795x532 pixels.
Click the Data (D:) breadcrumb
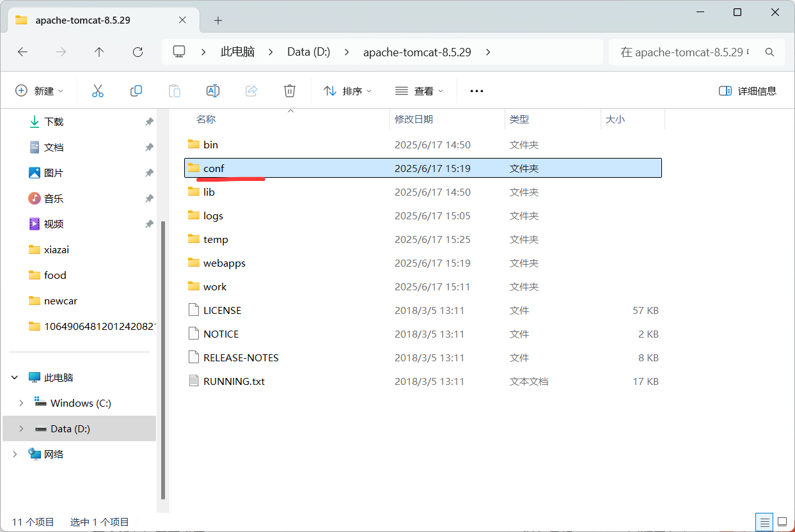309,52
